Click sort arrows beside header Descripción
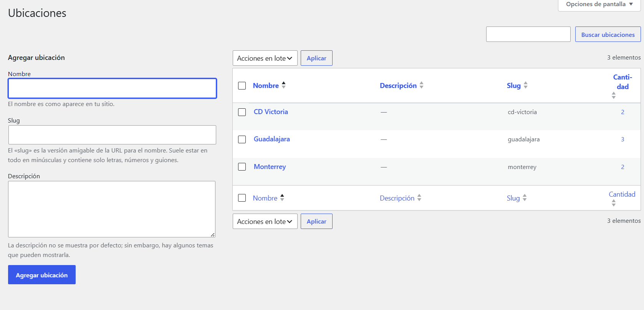Screen dimensions: 644x310 421,85
